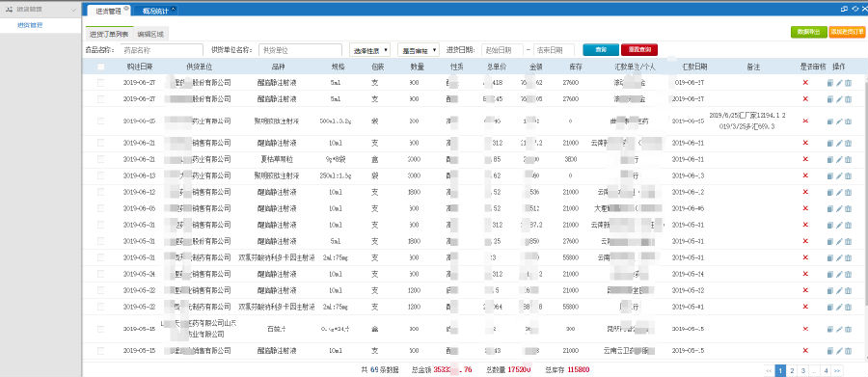Check the 2019-06-25 聚明胶肽注射液 row checkbox
This screenshot has width=868, height=377.
[x=100, y=121]
